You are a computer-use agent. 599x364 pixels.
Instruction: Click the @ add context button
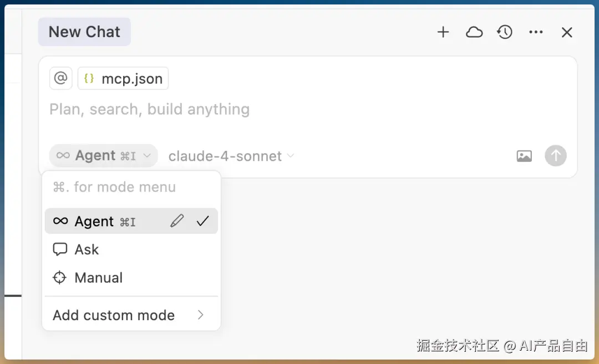click(x=61, y=78)
